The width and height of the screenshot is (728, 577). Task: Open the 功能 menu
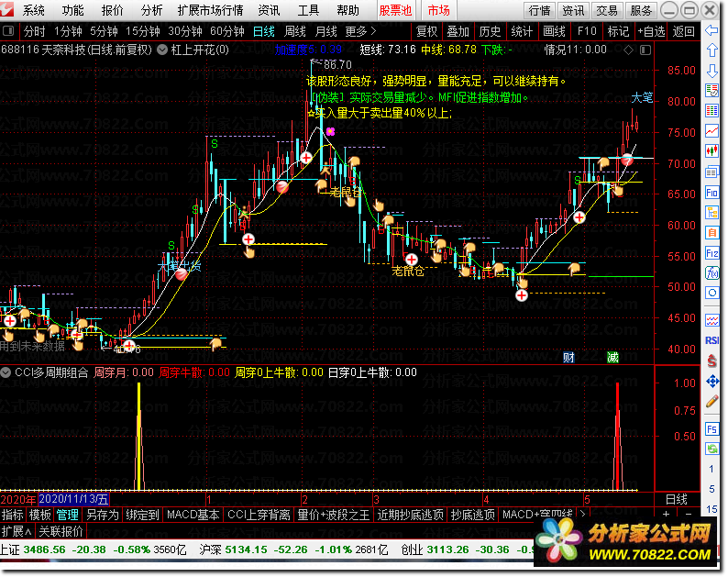coord(73,10)
